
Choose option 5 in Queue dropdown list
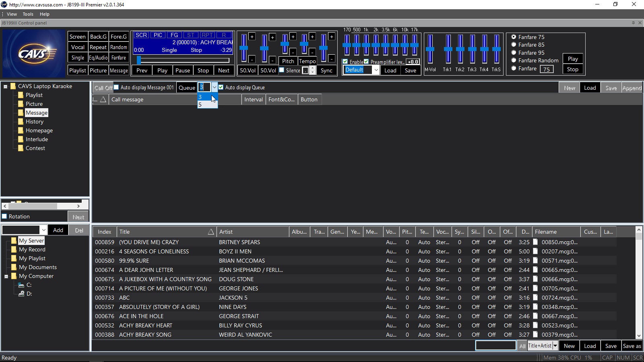pos(207,105)
